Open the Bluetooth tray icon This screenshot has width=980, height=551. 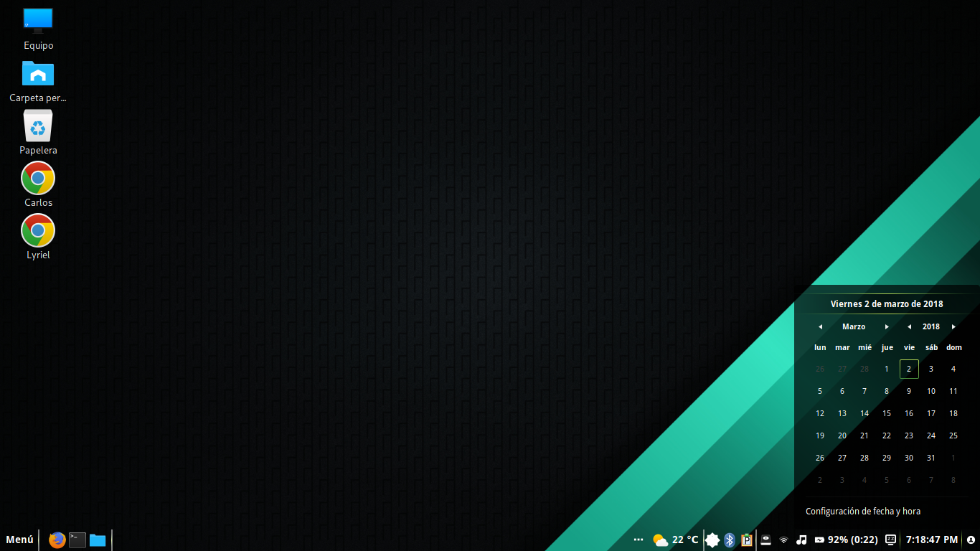click(x=730, y=540)
